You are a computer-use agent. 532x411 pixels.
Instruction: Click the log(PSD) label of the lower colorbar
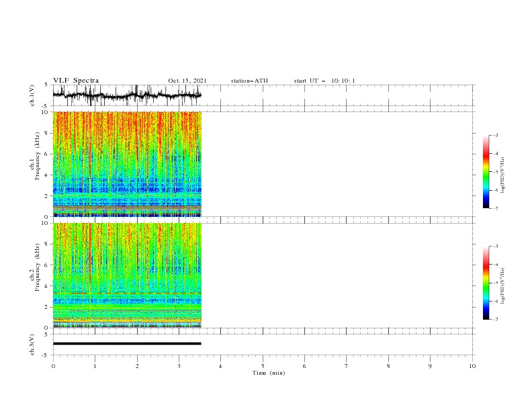503,286
